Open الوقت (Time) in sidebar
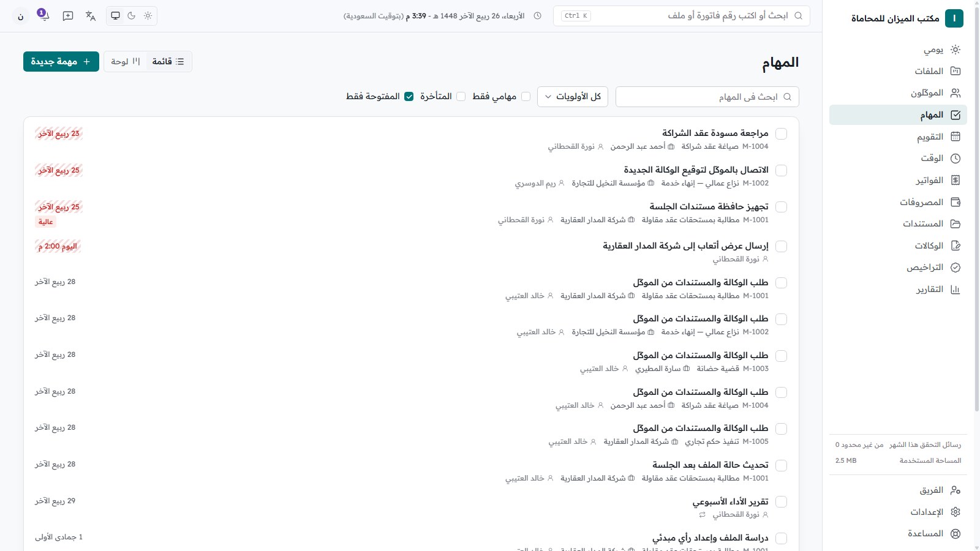980x551 pixels. [x=898, y=158]
